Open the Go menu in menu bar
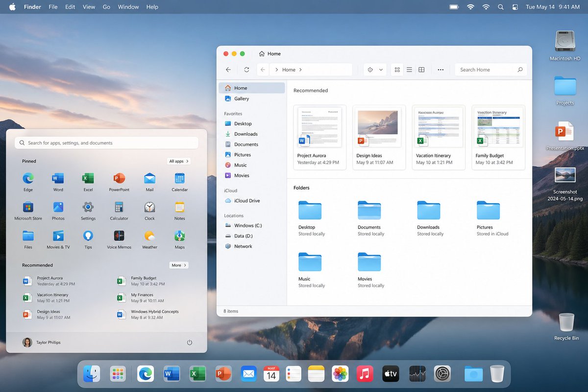Viewport: 588px width, 392px height. click(x=106, y=7)
